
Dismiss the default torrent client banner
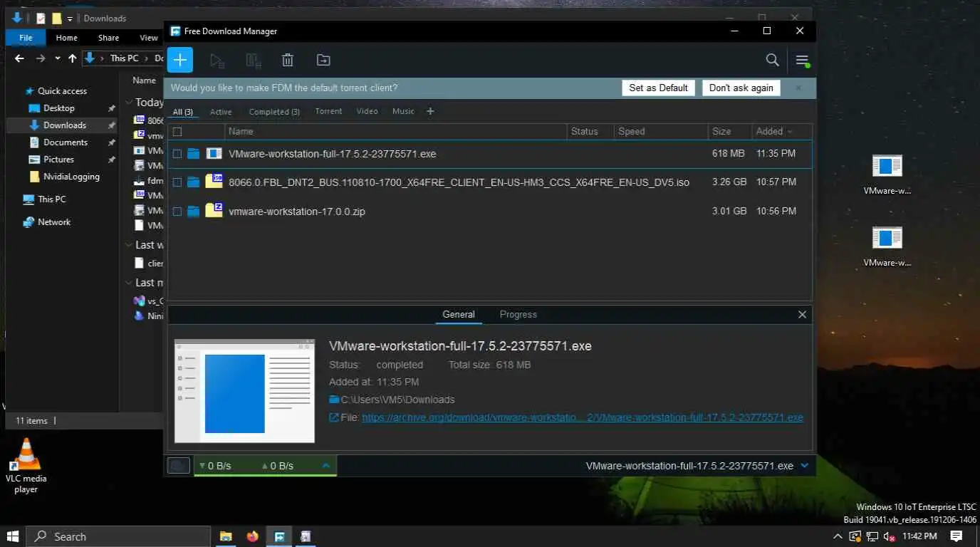point(798,88)
